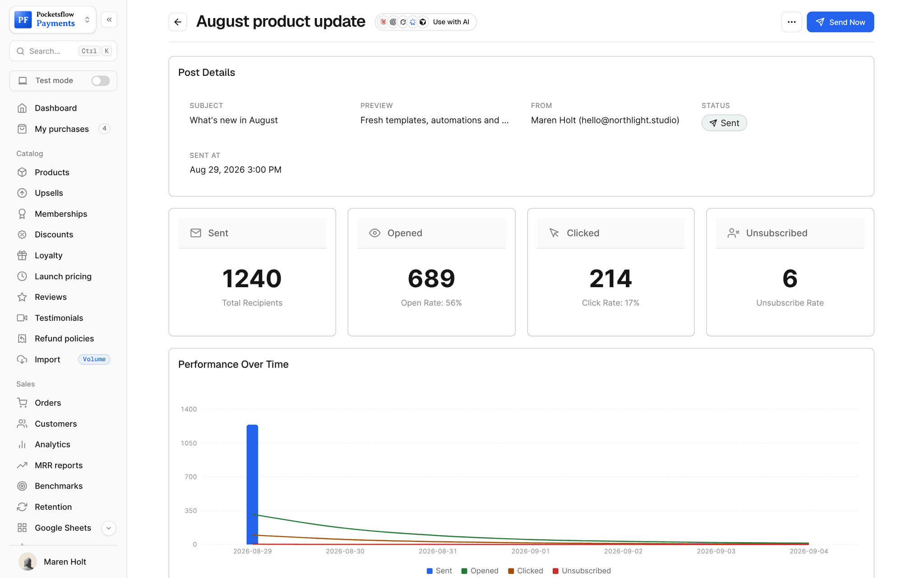
Task: Click the Orders cart icon
Action: 22,402
